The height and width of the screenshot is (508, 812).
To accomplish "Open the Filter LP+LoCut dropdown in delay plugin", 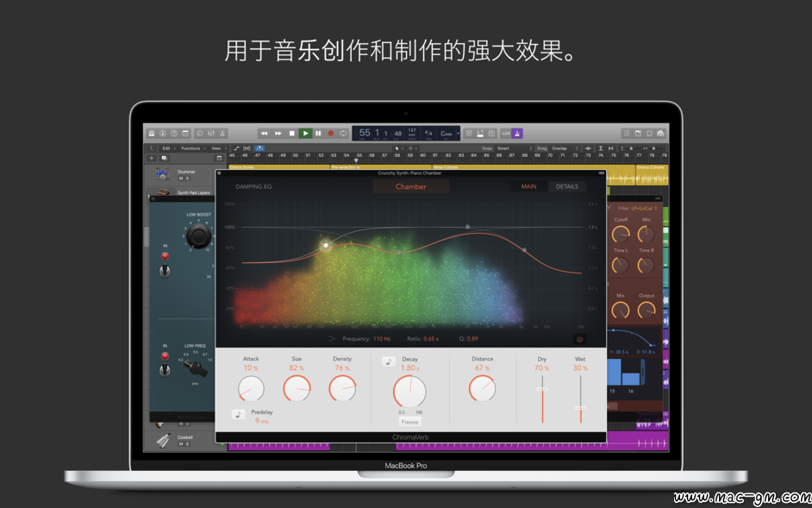I will pyautogui.click(x=644, y=209).
